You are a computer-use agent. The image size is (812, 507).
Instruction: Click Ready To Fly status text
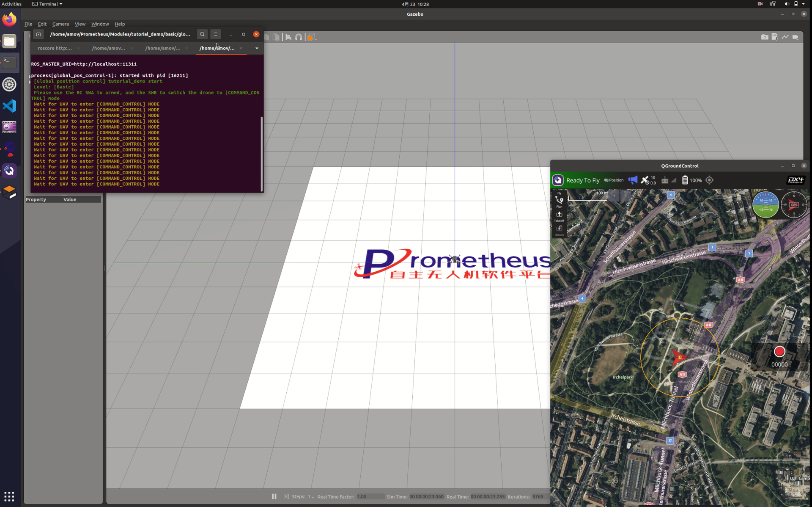[x=583, y=180]
